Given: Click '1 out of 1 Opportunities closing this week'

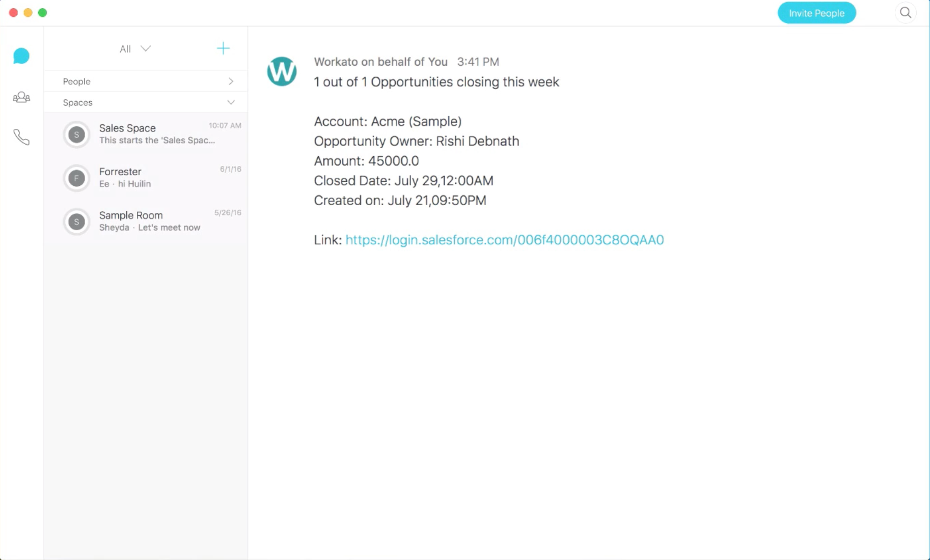Looking at the screenshot, I should 436,82.
